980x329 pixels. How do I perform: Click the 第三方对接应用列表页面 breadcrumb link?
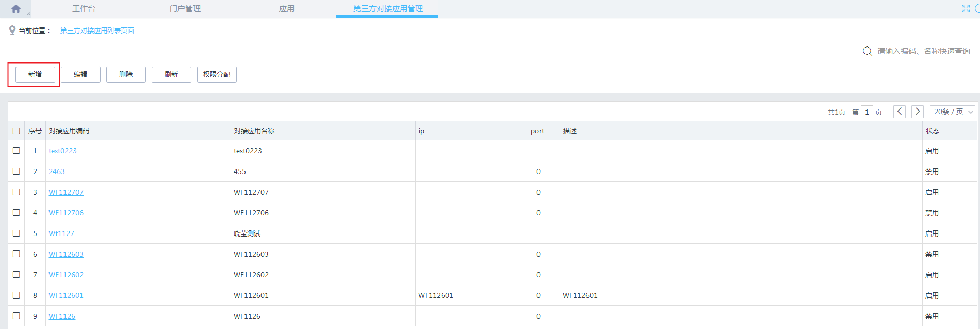pos(97,30)
